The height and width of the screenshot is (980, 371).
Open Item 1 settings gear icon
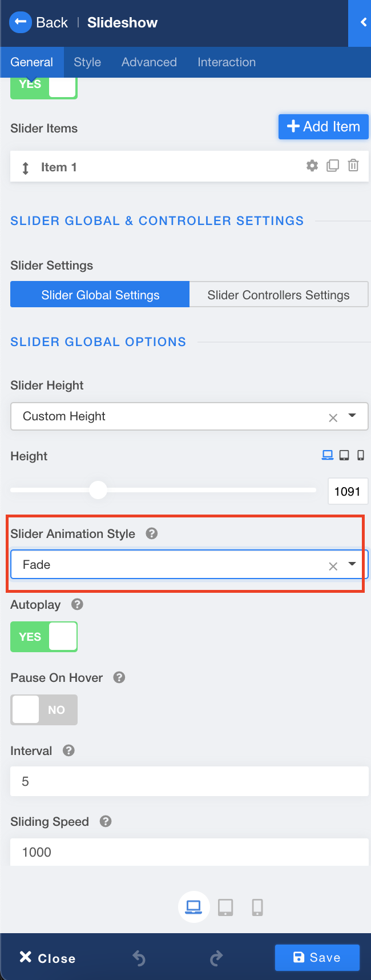(312, 166)
